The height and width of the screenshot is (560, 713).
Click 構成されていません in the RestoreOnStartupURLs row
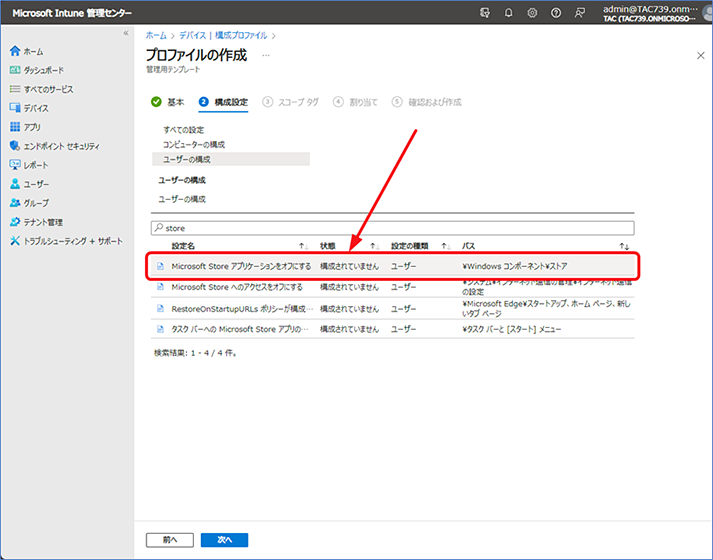349,309
